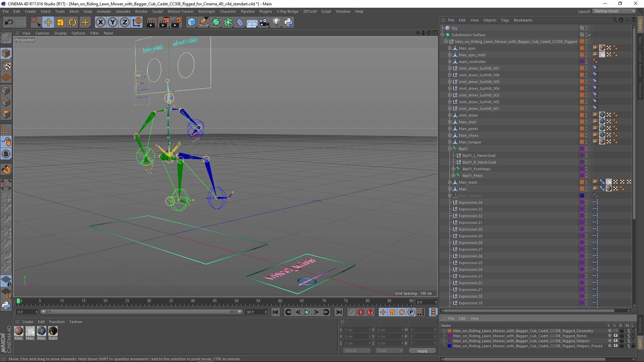Toggle the Autokeying button
Viewport: 644px width, 362px height.
361,312
